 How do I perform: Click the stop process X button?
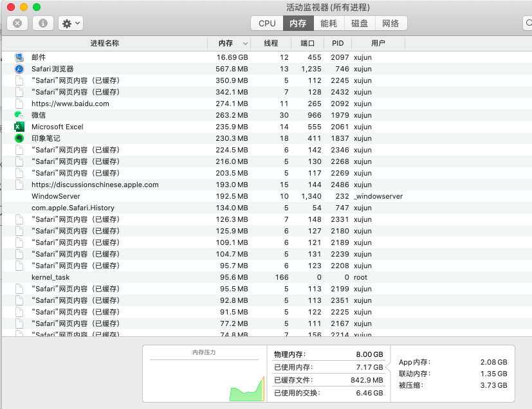(x=17, y=23)
